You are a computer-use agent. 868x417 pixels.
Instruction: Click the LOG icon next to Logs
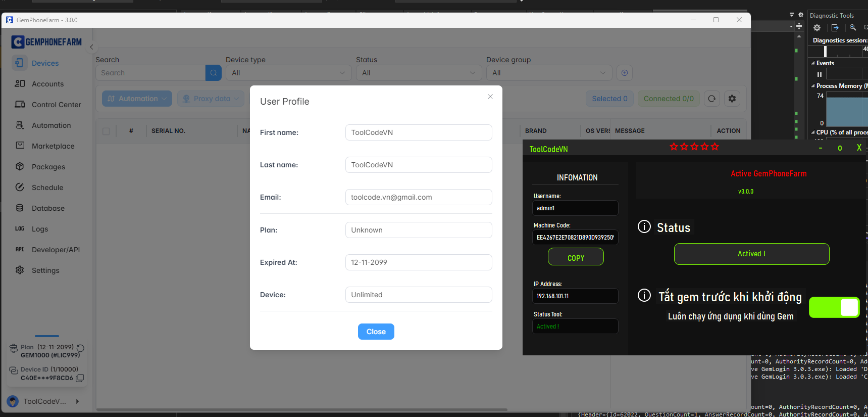coord(20,228)
